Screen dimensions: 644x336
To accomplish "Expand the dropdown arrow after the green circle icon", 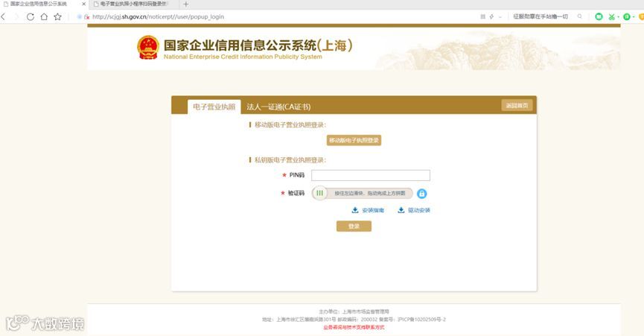I will [x=634, y=17].
